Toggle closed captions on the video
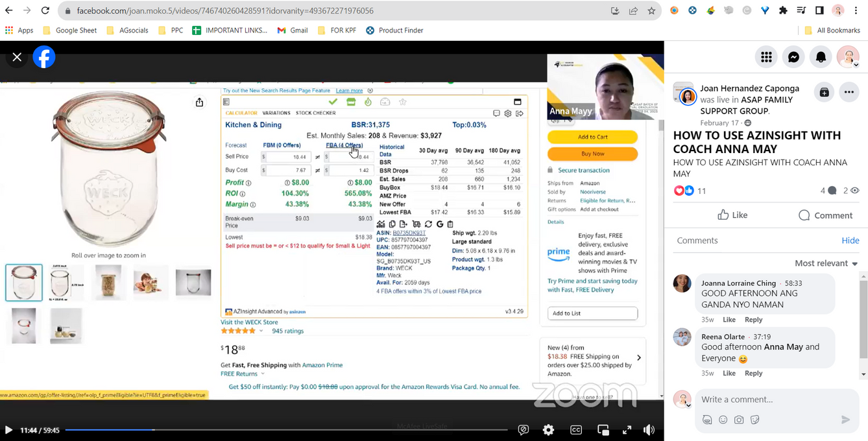The width and height of the screenshot is (868, 441). click(x=576, y=430)
